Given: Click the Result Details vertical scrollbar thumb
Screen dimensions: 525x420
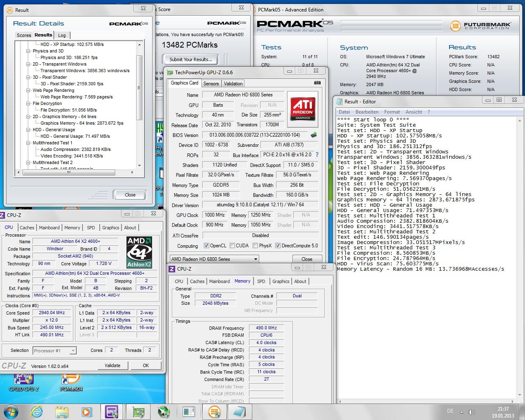Looking at the screenshot, I should 139,88.
